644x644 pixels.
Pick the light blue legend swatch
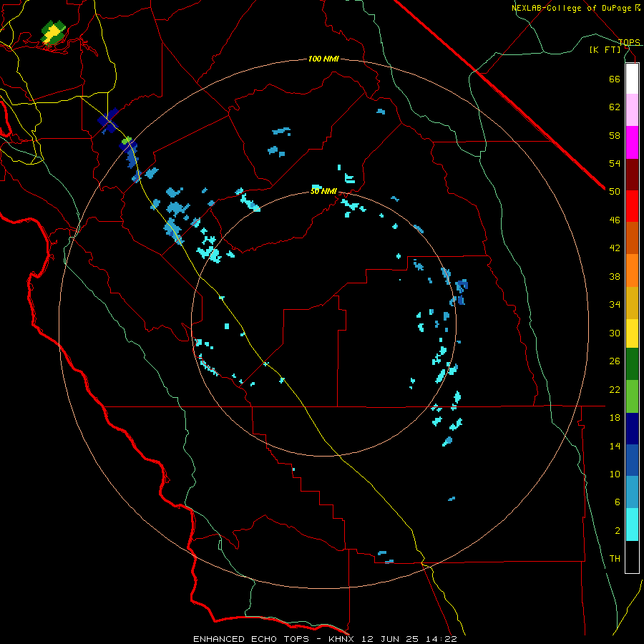[x=632, y=492]
